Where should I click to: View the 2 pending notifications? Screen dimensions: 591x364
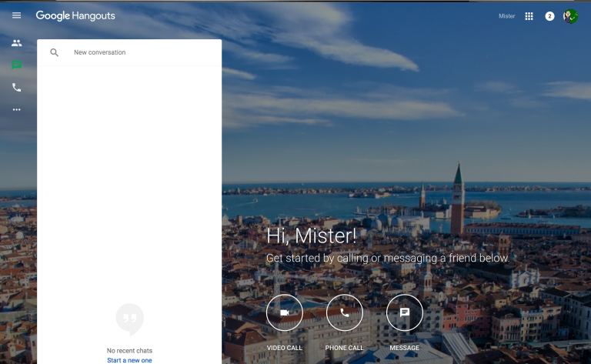(549, 16)
